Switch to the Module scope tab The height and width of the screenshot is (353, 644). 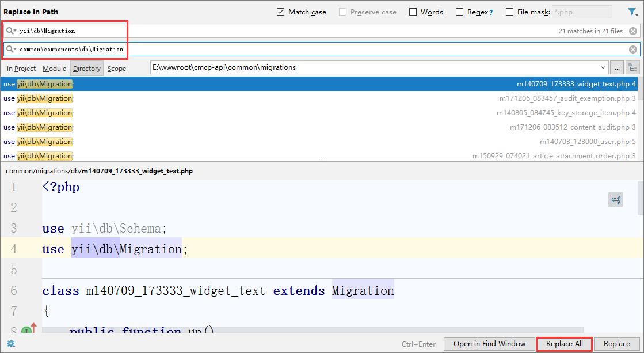(x=54, y=69)
